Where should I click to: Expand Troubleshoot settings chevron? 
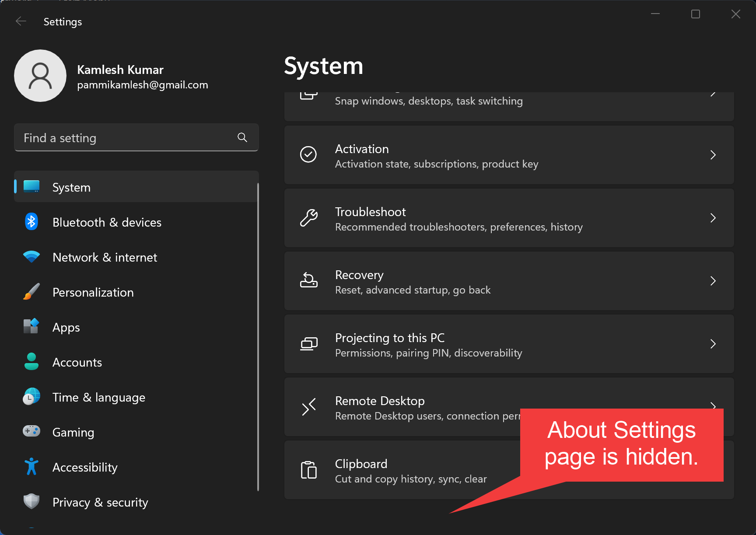click(713, 218)
